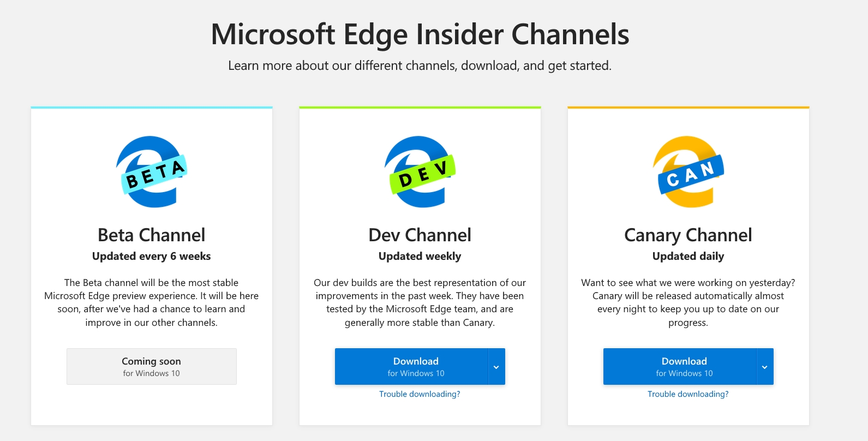
Task: Download Canary Channel for Windows 10
Action: [680, 367]
